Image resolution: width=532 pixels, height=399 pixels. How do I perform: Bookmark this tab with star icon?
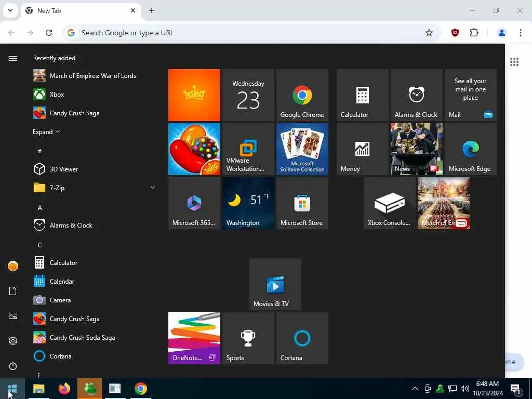tap(429, 33)
